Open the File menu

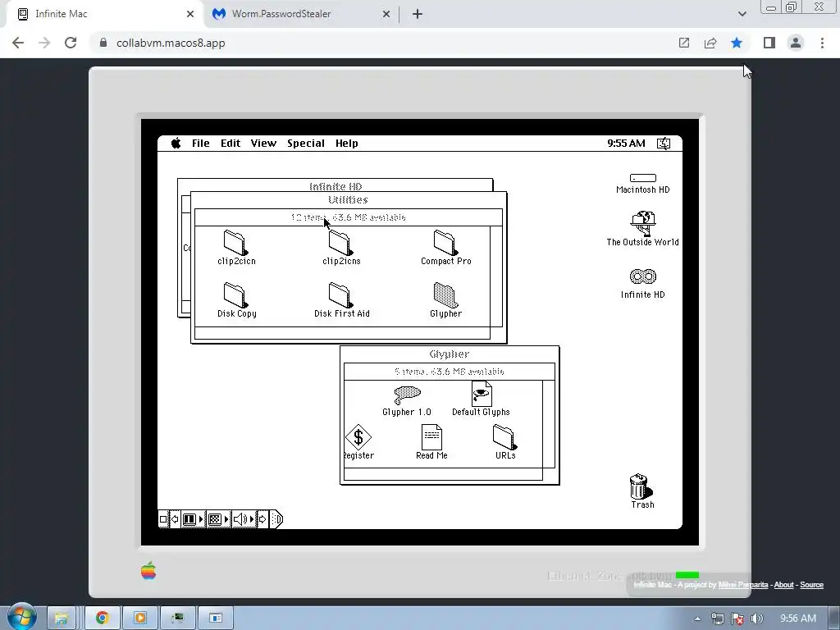tap(201, 143)
